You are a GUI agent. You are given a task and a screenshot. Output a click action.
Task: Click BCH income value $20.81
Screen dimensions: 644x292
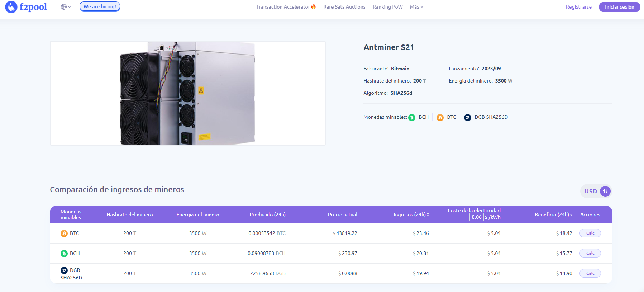coord(421,253)
